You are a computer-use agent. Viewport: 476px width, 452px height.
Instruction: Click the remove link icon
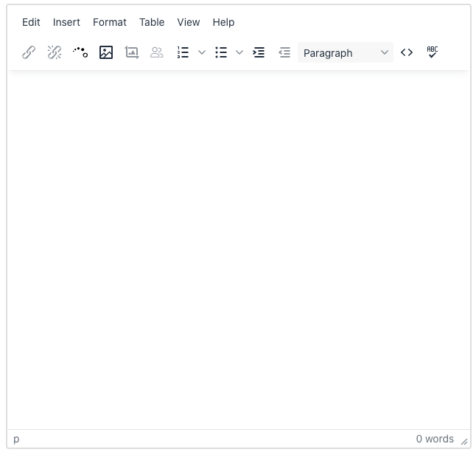coord(55,52)
